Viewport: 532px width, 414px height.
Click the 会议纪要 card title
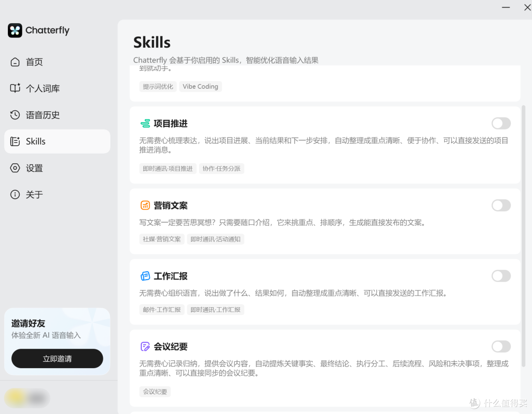click(x=170, y=347)
